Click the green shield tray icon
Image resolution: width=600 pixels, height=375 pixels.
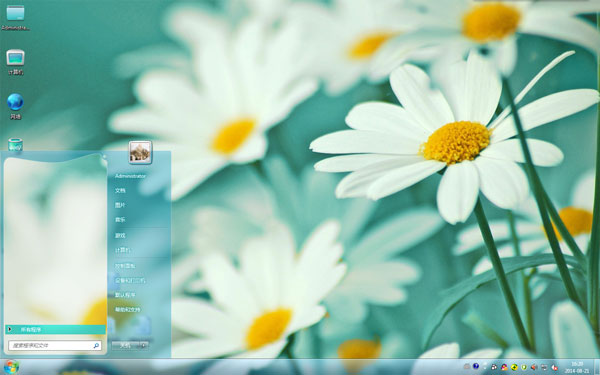524,367
